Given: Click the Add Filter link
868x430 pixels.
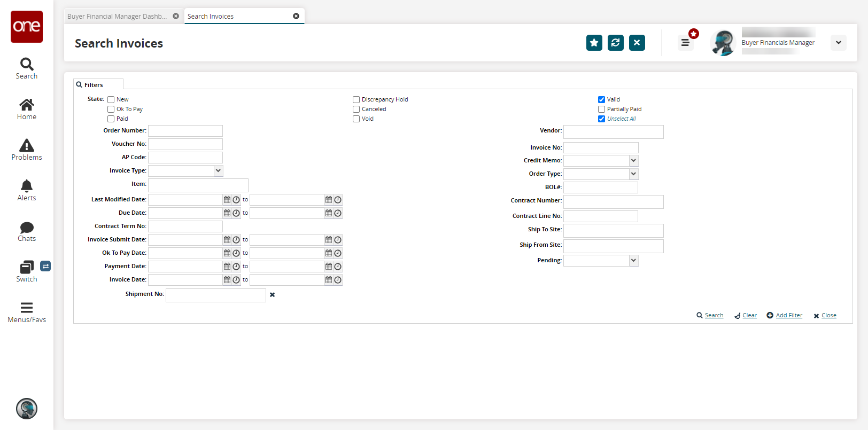Looking at the screenshot, I should coord(789,316).
